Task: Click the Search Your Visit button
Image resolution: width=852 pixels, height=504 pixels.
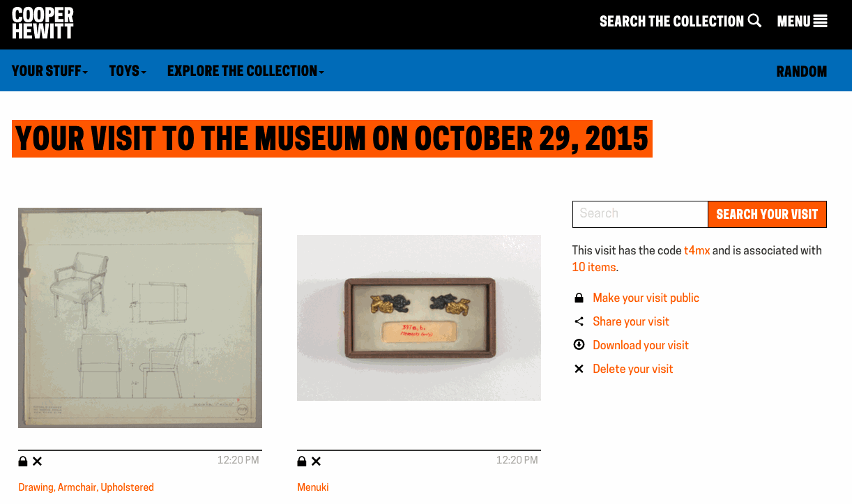Action: [767, 214]
